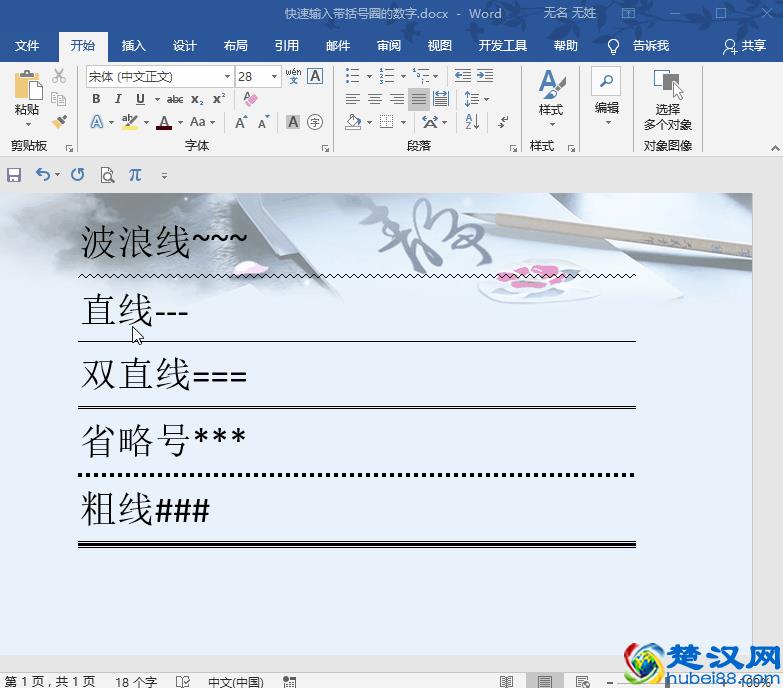
Task: Clear all formatting with eraser icon
Action: (x=250, y=98)
